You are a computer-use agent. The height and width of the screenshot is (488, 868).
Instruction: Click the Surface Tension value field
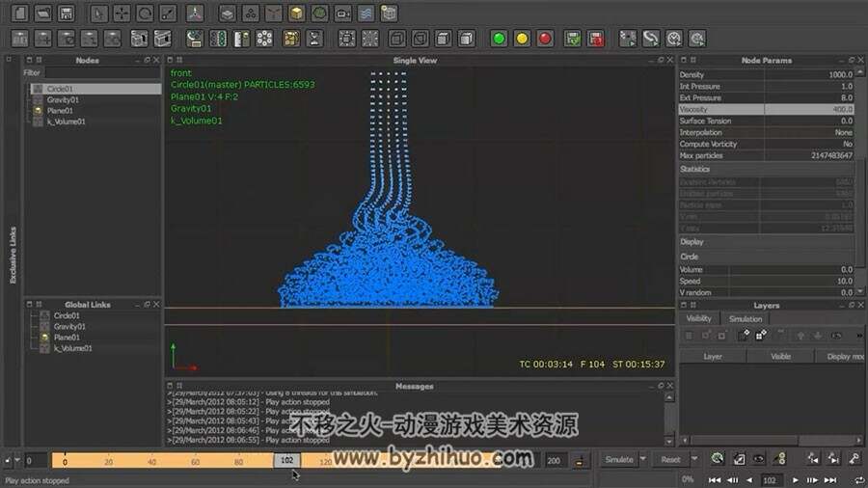click(809, 122)
